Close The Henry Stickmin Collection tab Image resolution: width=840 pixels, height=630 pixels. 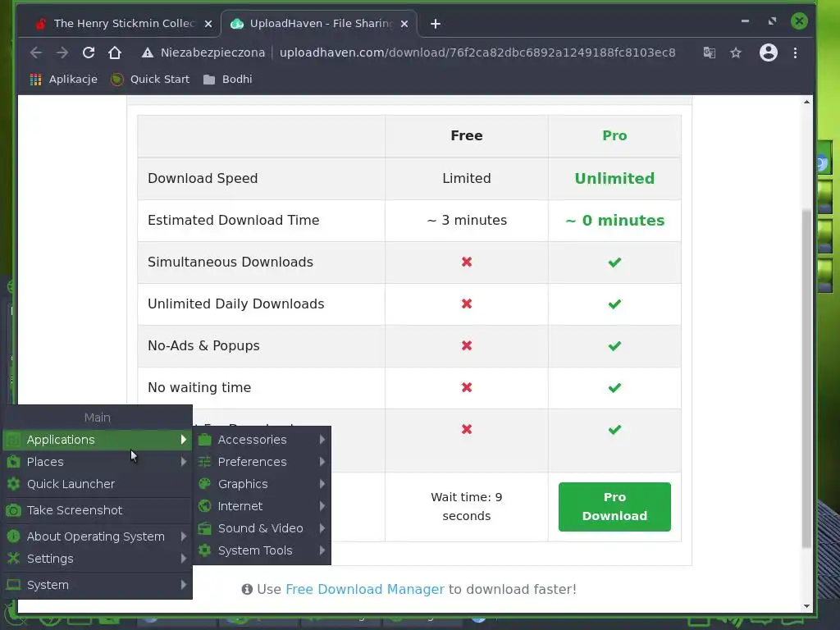click(x=208, y=24)
